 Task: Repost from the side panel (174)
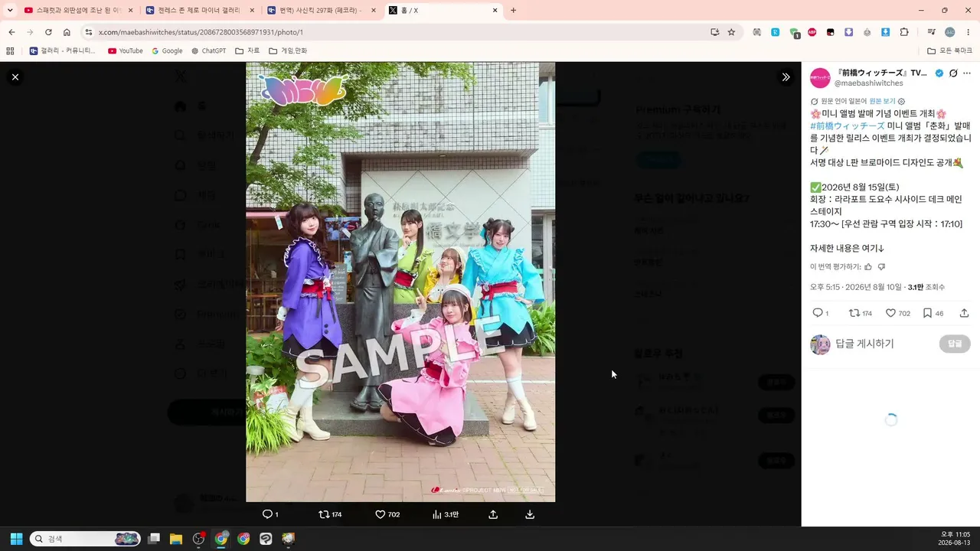pos(854,313)
